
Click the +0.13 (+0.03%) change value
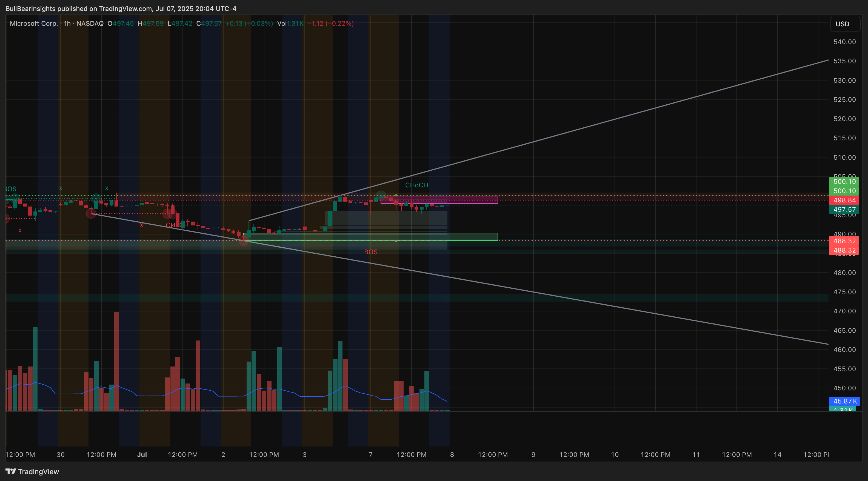[249, 24]
